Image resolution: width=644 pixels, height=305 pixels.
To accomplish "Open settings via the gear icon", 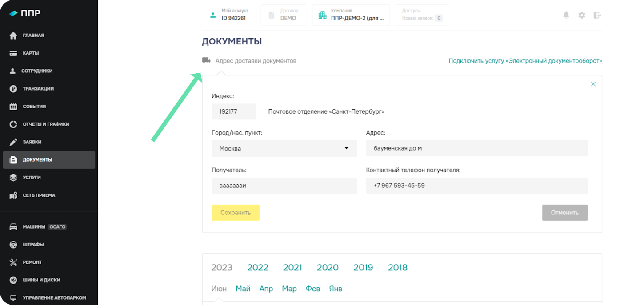I will point(582,15).
